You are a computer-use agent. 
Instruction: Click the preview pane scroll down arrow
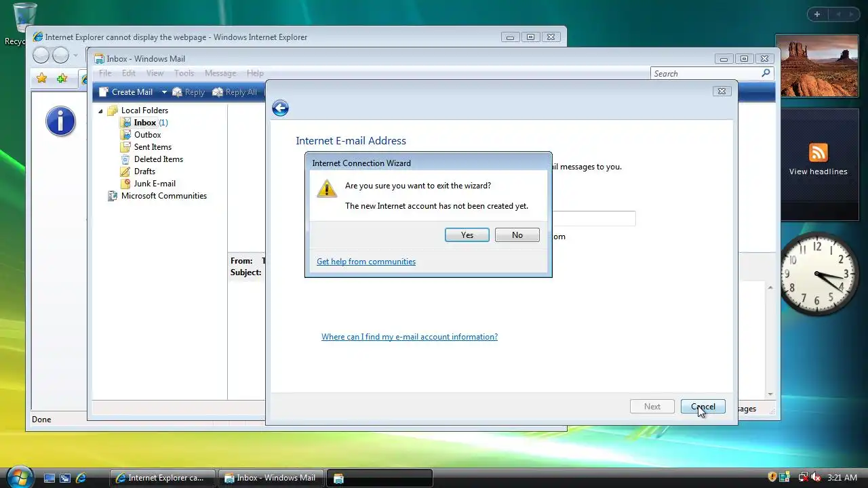tap(770, 394)
